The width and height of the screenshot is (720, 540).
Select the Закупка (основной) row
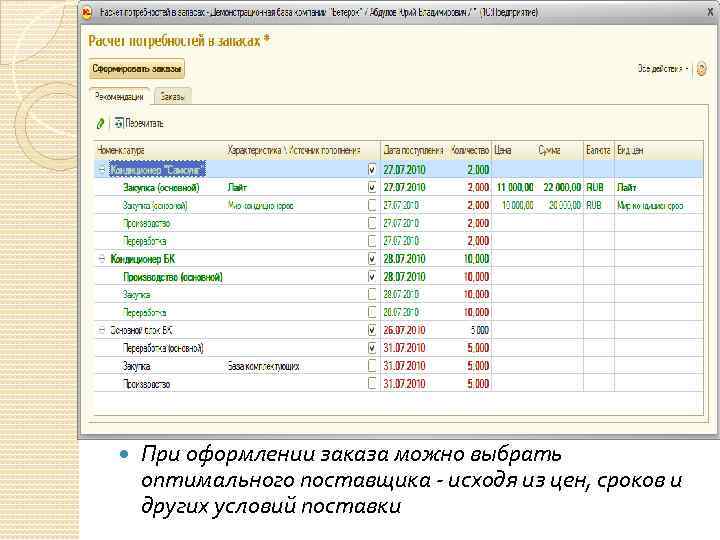click(399, 187)
